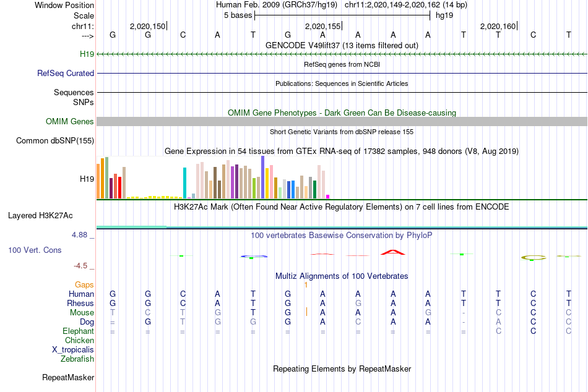Click the 2,020,155 position marker
This screenshot has width=588, height=392.
pyautogui.click(x=323, y=26)
